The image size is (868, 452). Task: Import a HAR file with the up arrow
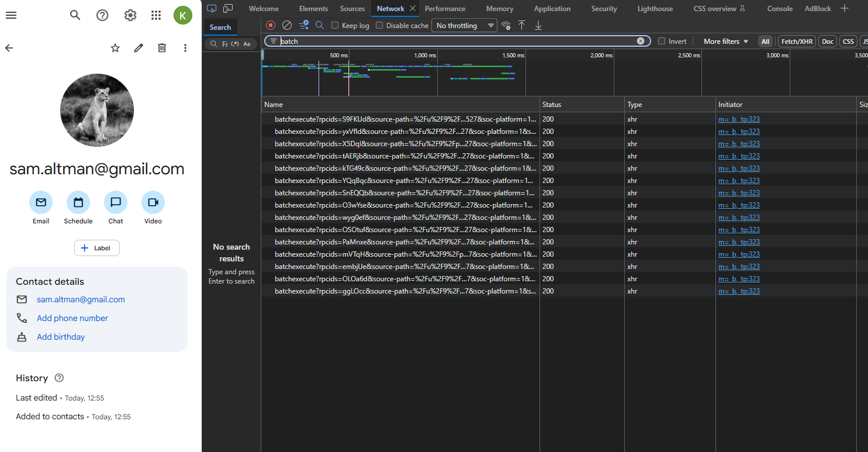pyautogui.click(x=522, y=25)
